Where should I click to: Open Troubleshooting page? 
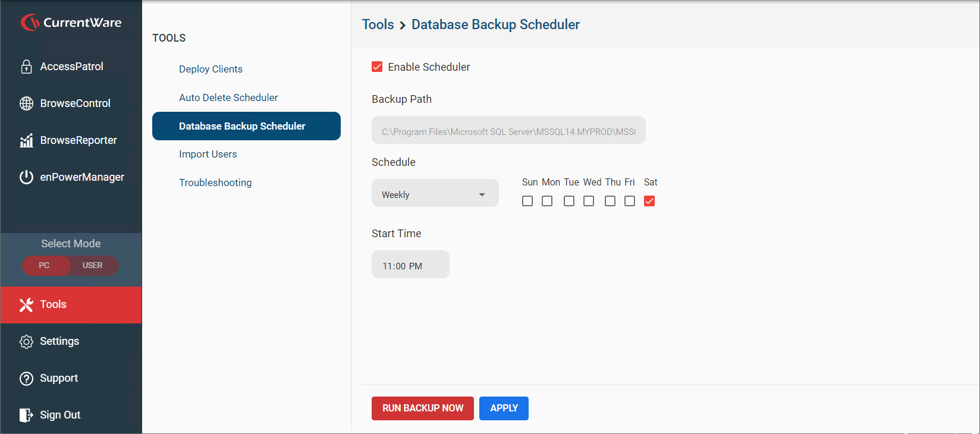click(x=215, y=183)
